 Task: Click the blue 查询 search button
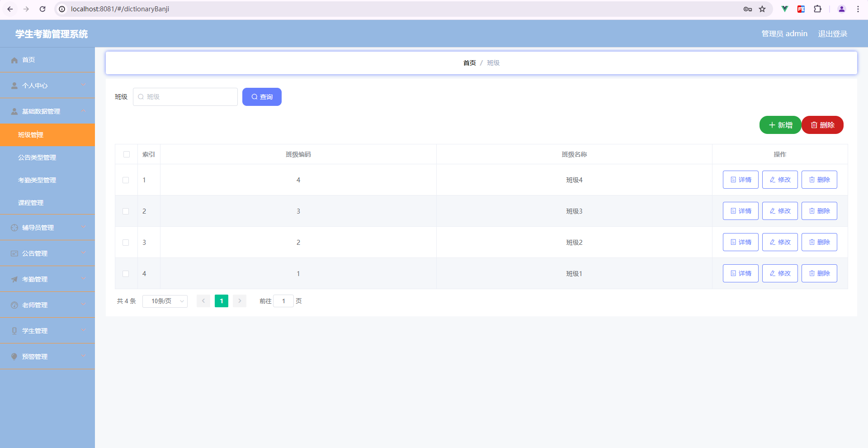point(262,97)
